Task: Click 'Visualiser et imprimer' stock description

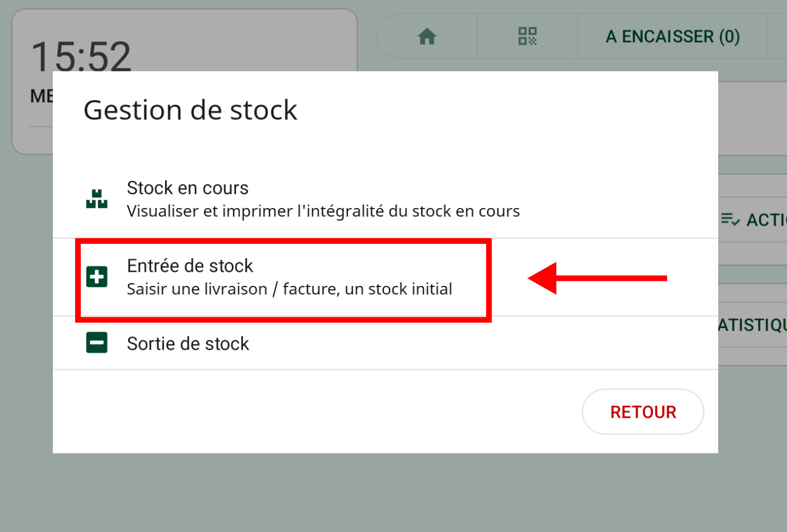Action: point(323,211)
